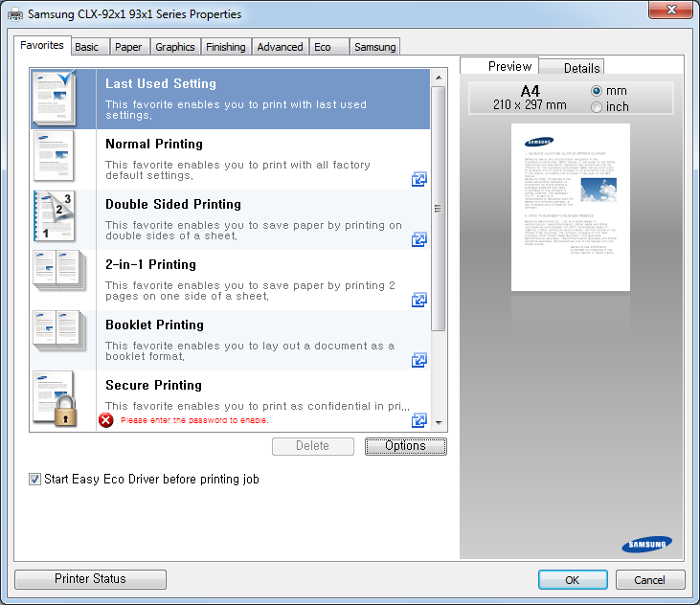Click the shortcut icon on Double Sided Printing row
Viewport: 700px width, 605px height.
[x=419, y=239]
